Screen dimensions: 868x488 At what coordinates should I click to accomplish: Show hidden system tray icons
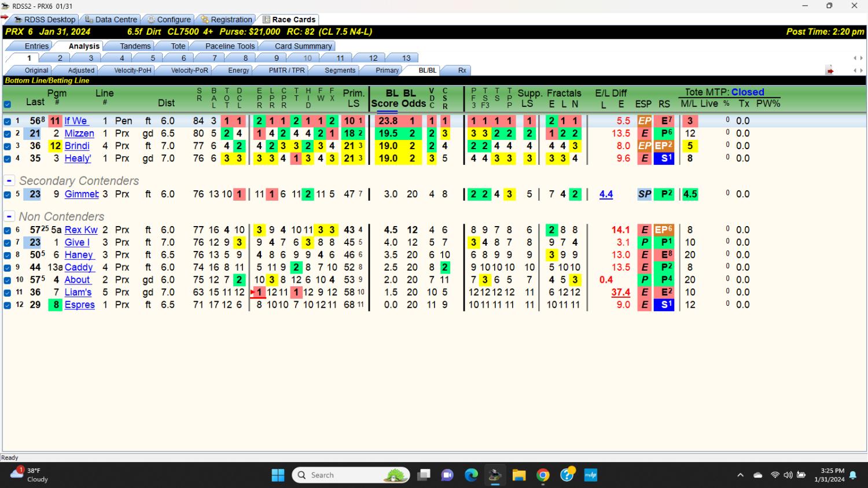pyautogui.click(x=740, y=475)
